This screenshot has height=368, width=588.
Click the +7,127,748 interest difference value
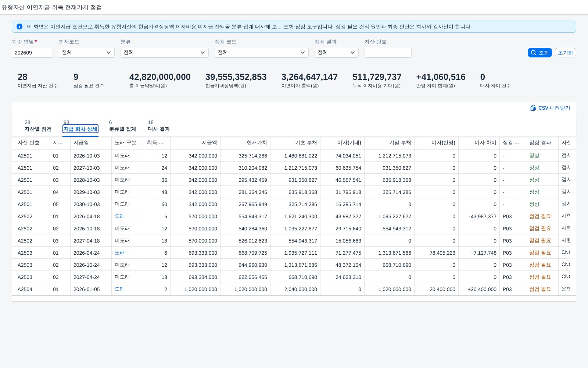pyautogui.click(x=483, y=253)
